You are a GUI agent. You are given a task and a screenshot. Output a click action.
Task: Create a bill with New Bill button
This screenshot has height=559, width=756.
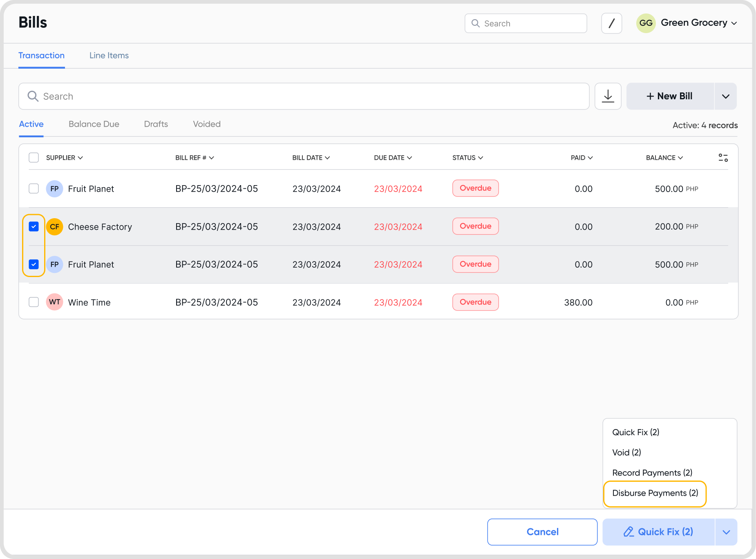(x=670, y=96)
